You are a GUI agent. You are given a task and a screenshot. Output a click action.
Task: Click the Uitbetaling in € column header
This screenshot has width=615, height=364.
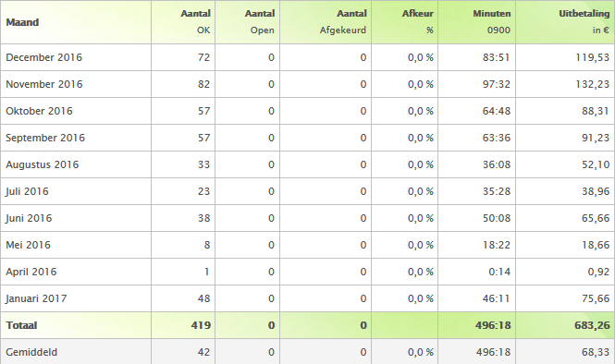(565, 22)
